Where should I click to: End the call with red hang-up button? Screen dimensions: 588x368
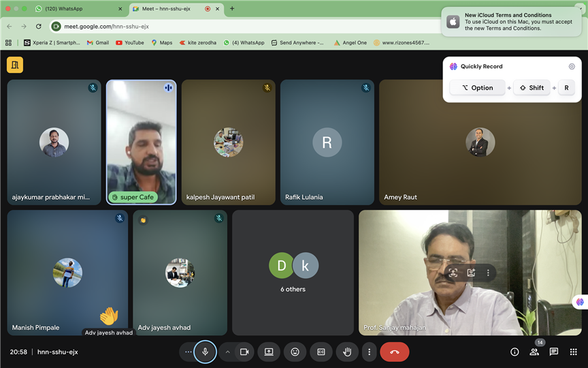point(395,352)
